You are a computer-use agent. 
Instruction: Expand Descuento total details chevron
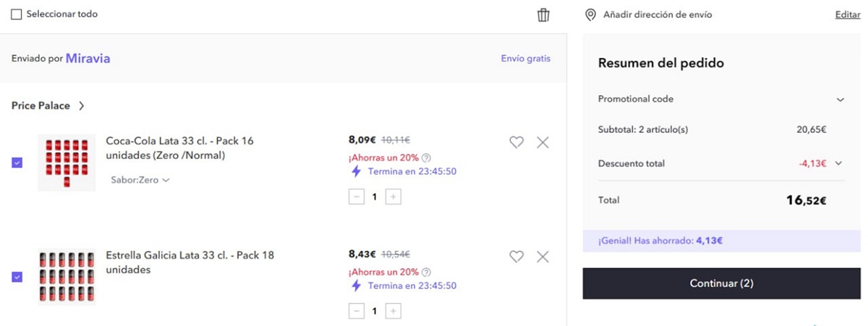(838, 163)
